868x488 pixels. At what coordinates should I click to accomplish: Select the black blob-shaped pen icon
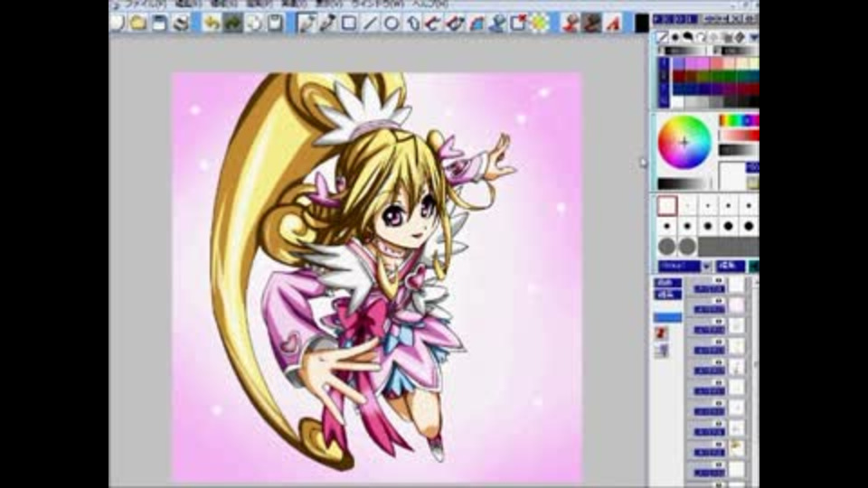(687, 37)
